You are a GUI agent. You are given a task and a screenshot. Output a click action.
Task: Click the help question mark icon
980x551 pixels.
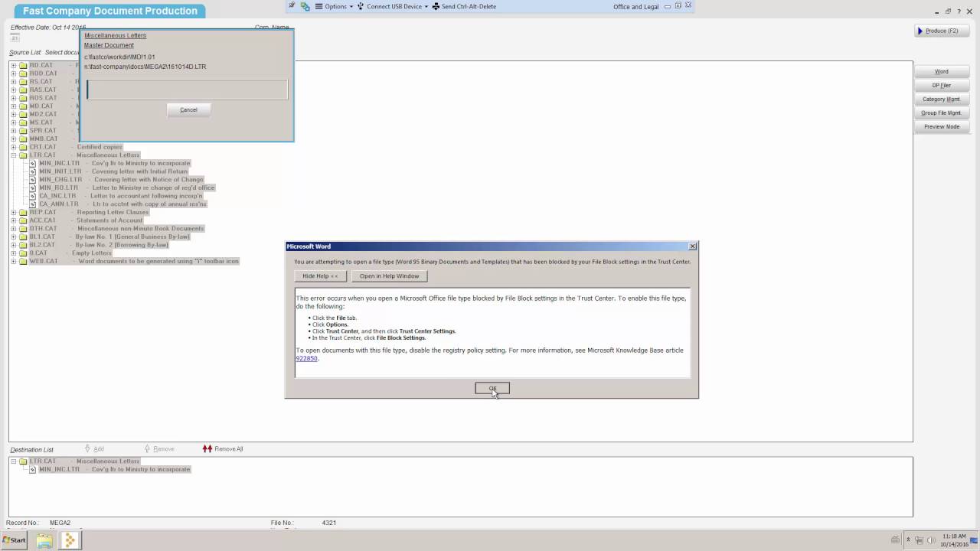[x=959, y=11]
